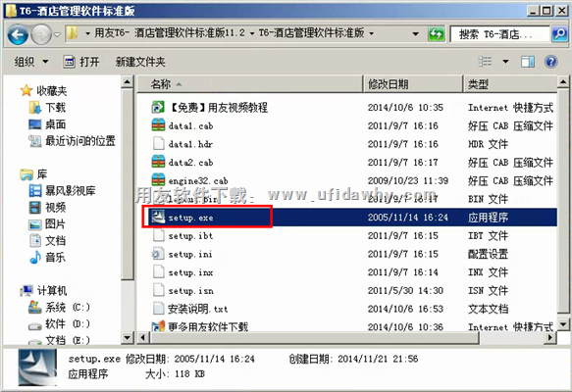
Task: Open 暴风影视库 library
Action: point(62,190)
